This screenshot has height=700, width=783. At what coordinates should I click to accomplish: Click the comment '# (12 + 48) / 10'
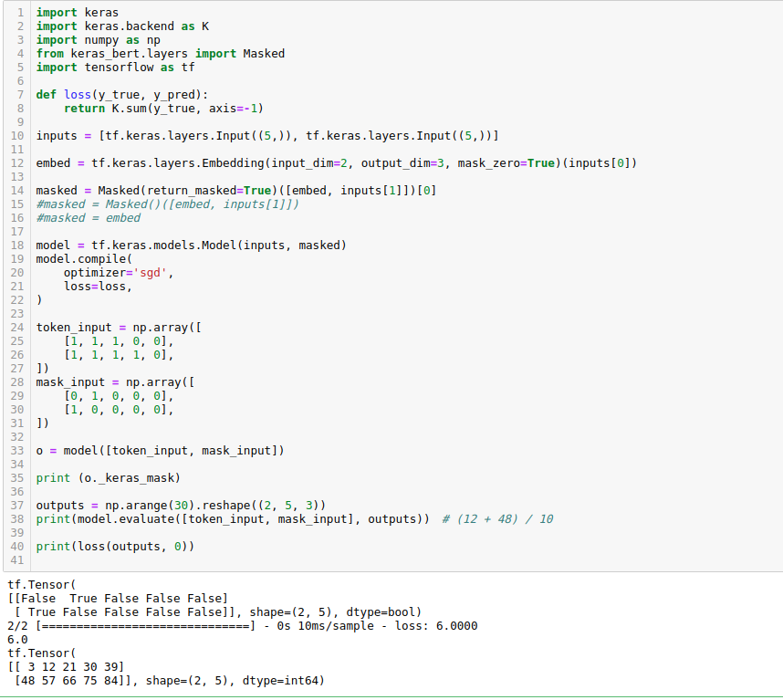coord(498,518)
